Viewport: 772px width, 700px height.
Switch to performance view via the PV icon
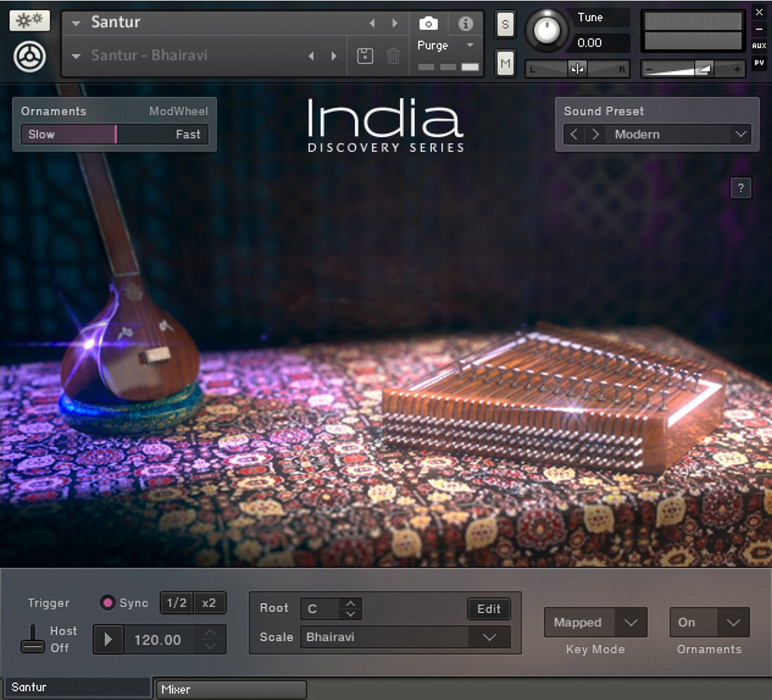[x=760, y=62]
